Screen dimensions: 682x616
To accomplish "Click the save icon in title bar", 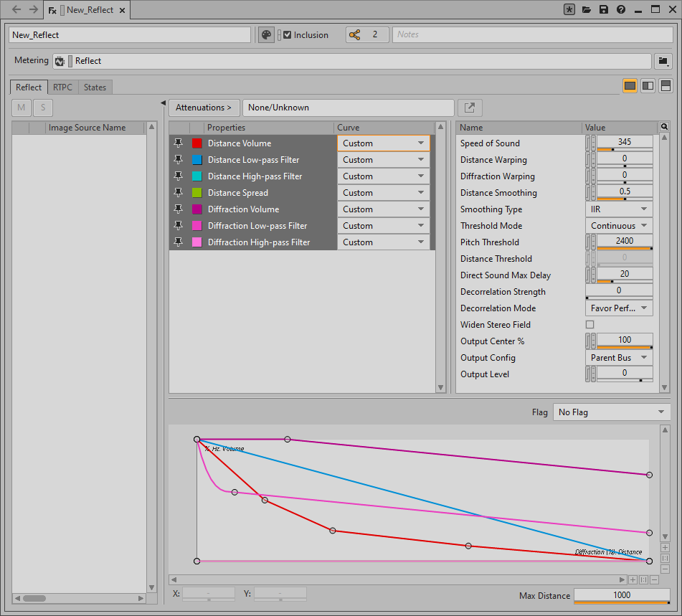I will coord(604,10).
